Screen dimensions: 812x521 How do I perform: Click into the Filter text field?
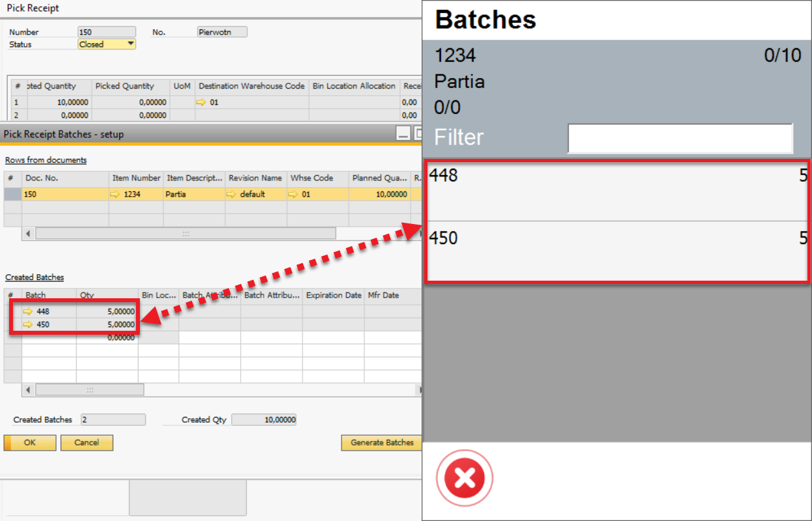pyautogui.click(x=680, y=138)
